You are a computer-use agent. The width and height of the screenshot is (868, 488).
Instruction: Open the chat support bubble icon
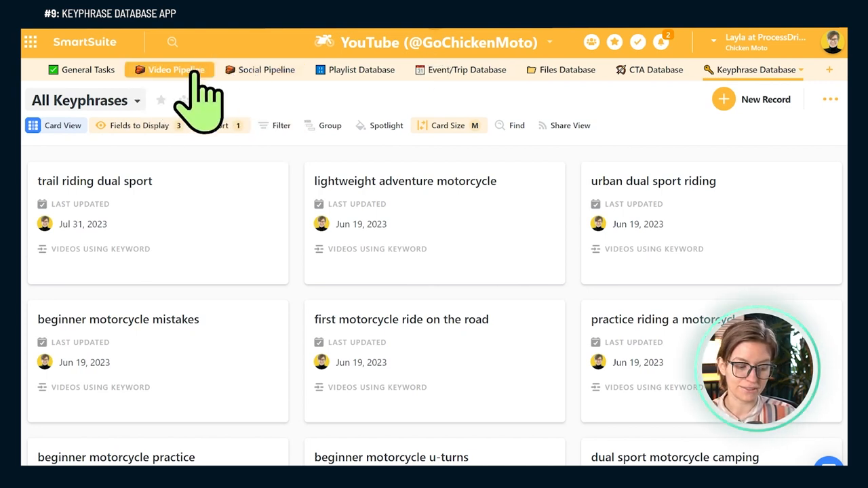829,462
